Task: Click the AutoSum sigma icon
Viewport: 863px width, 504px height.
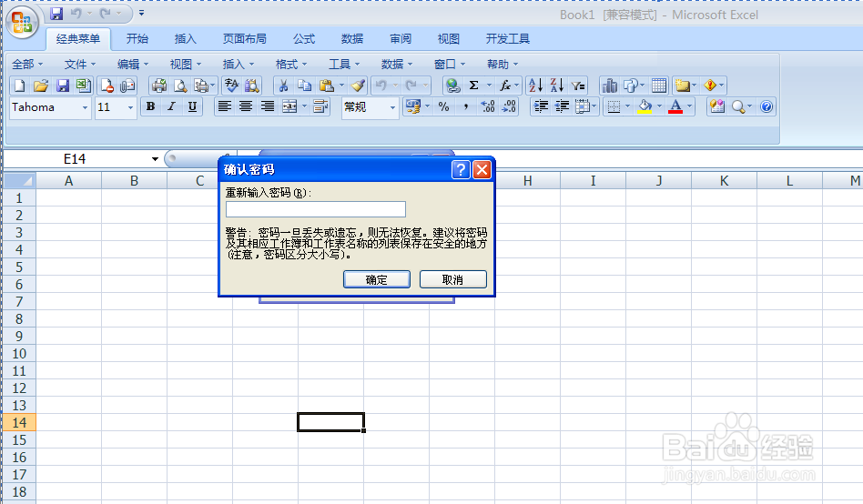Action: coord(474,86)
